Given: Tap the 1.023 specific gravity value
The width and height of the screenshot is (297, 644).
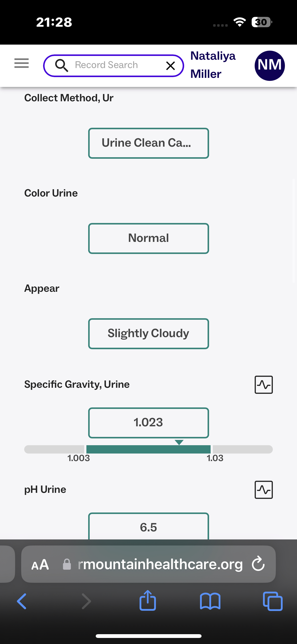Looking at the screenshot, I should click(x=148, y=423).
